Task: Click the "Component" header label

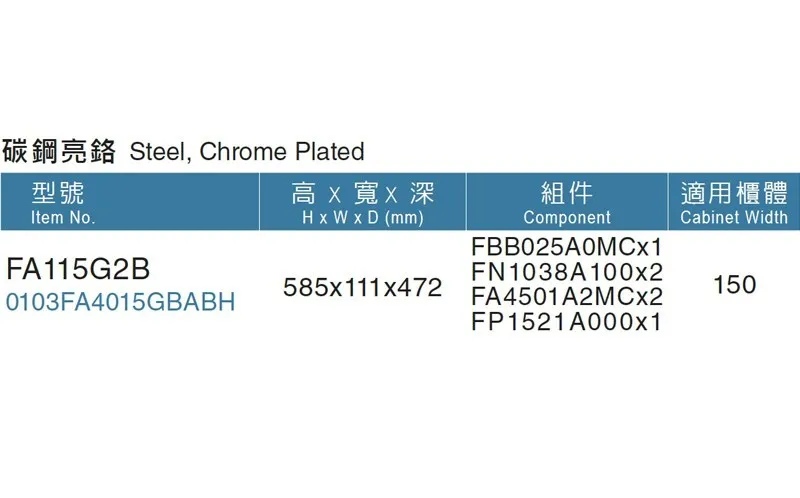Action: click(x=566, y=217)
